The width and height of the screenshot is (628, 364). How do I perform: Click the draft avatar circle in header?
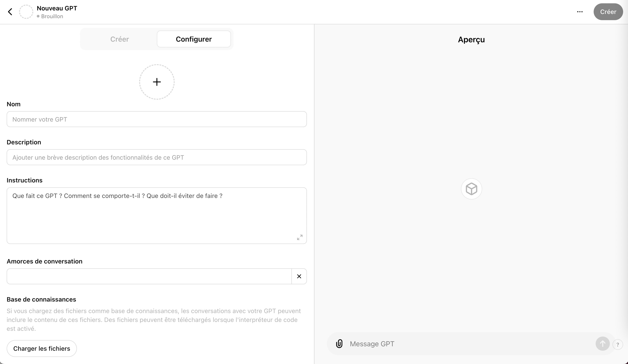click(26, 12)
